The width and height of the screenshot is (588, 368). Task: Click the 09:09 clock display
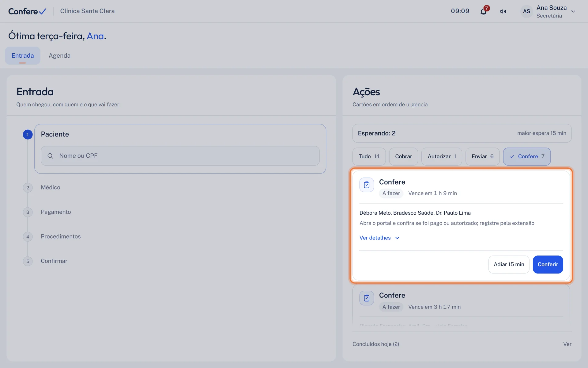[x=460, y=11]
